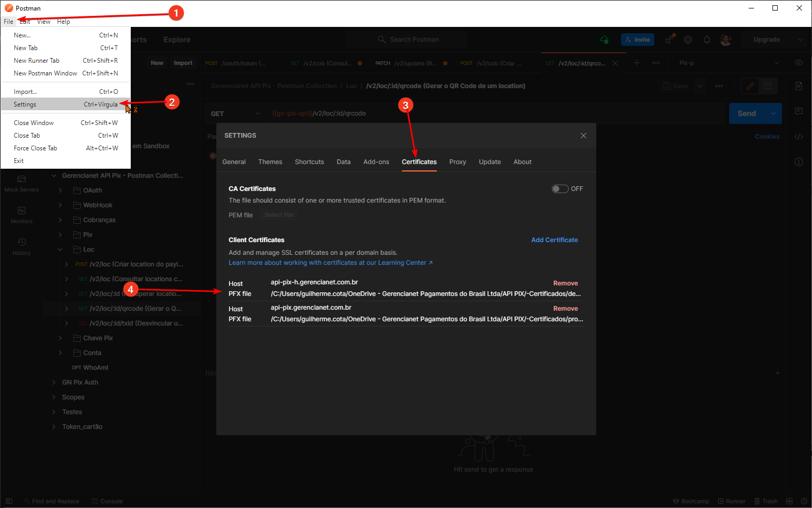Open the comments icon in right sidebar
This screenshot has height=508, width=812.
click(798, 111)
